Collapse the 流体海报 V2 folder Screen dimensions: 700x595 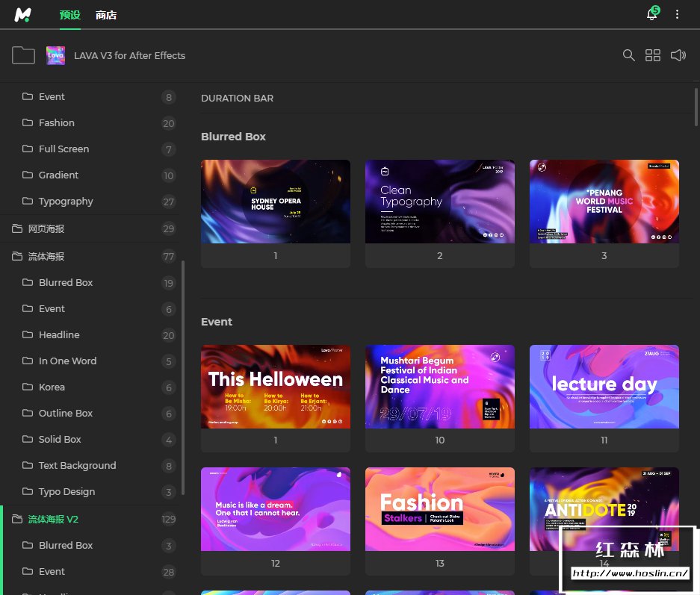[x=52, y=519]
